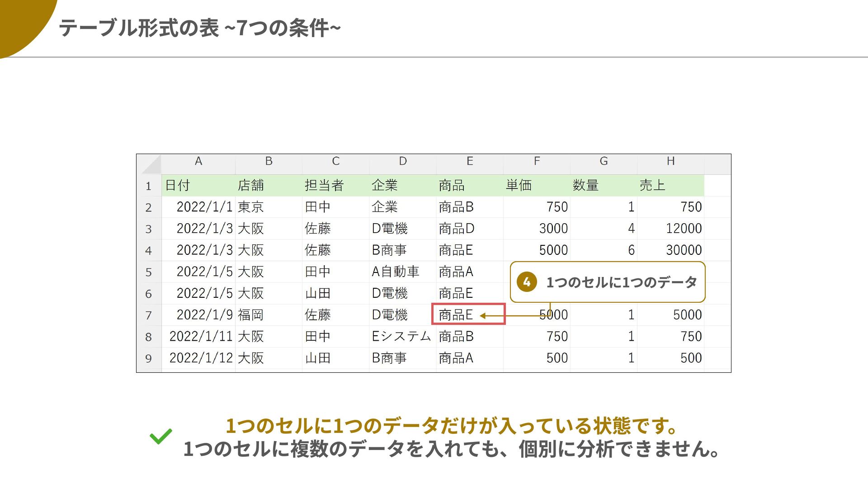Select row header 2

pyautogui.click(x=149, y=207)
